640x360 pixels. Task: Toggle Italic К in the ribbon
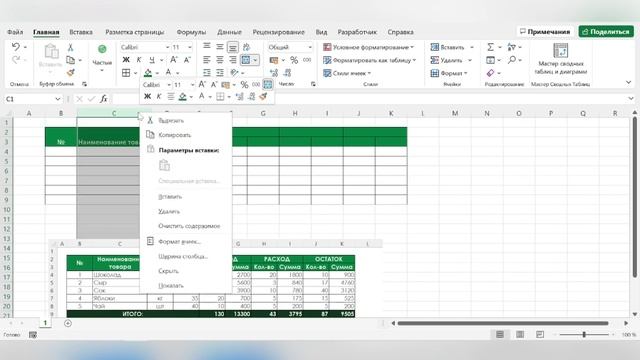139,60
